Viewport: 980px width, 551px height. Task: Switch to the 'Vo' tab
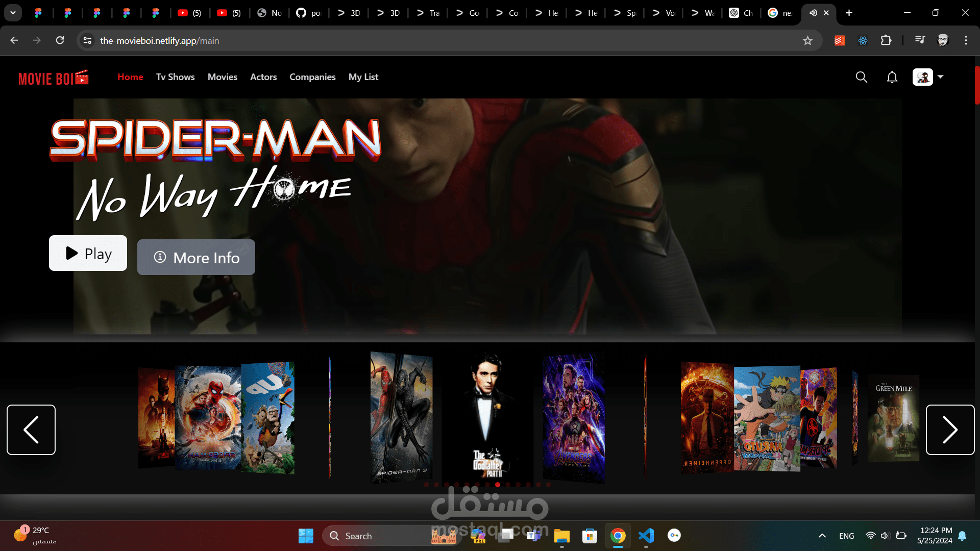(x=664, y=13)
